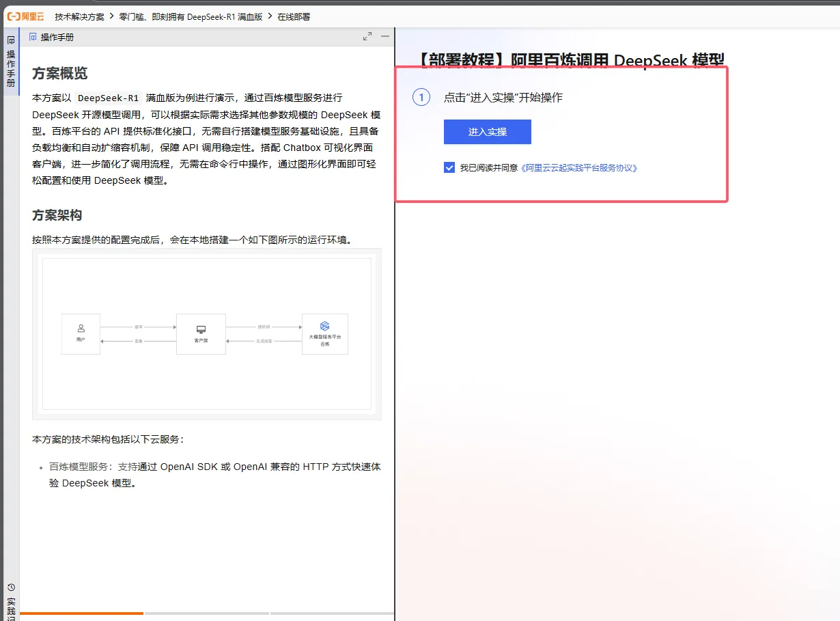Open the 《阿里云云起实践平台服务协议》 link
The image size is (840, 621).
579,167
